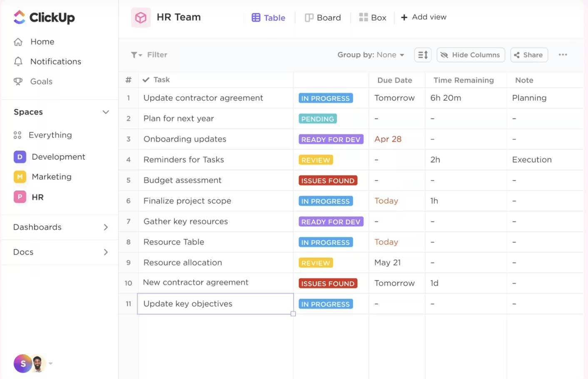Switch to the Board view tab

[x=323, y=17]
